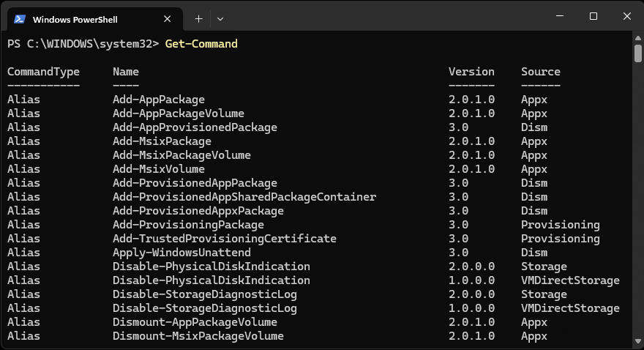Close the terminal window
Image resolution: width=644 pixels, height=350 pixels.
click(626, 16)
